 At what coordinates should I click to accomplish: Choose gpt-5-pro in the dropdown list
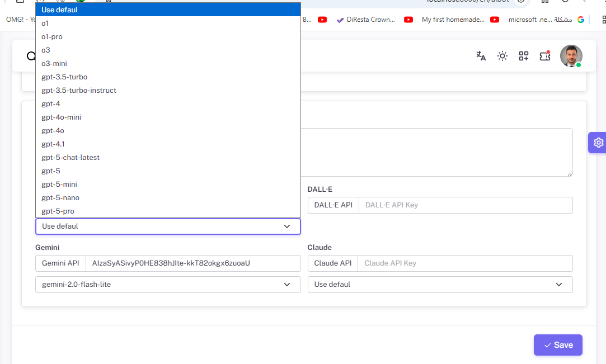58,211
